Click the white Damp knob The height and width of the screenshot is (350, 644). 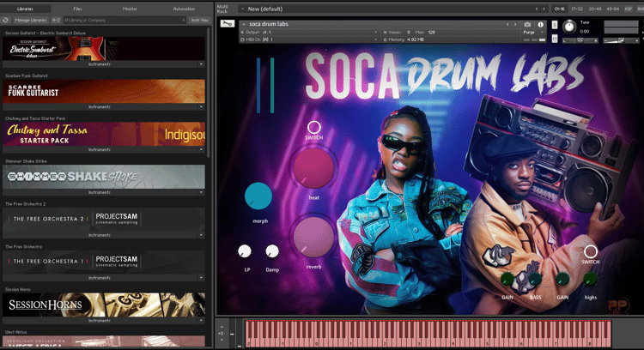[272, 251]
